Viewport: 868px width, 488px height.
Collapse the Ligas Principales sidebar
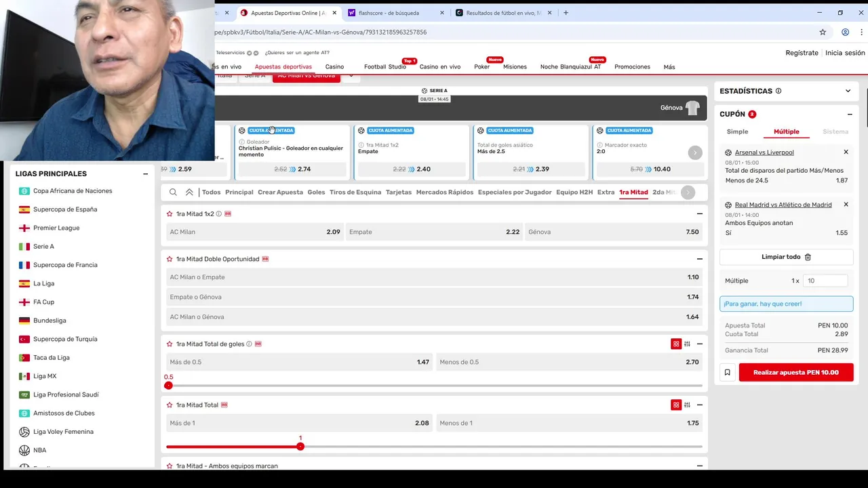[145, 174]
